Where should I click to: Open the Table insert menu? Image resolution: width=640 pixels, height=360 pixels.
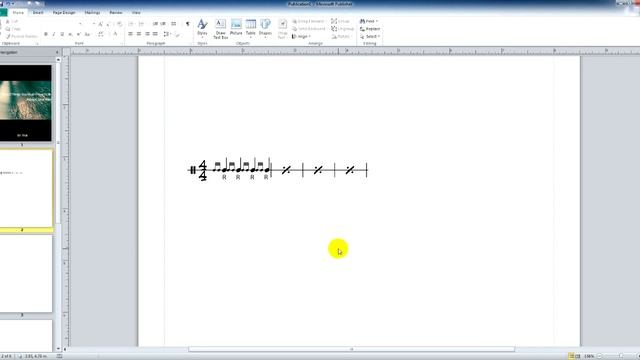(x=251, y=28)
